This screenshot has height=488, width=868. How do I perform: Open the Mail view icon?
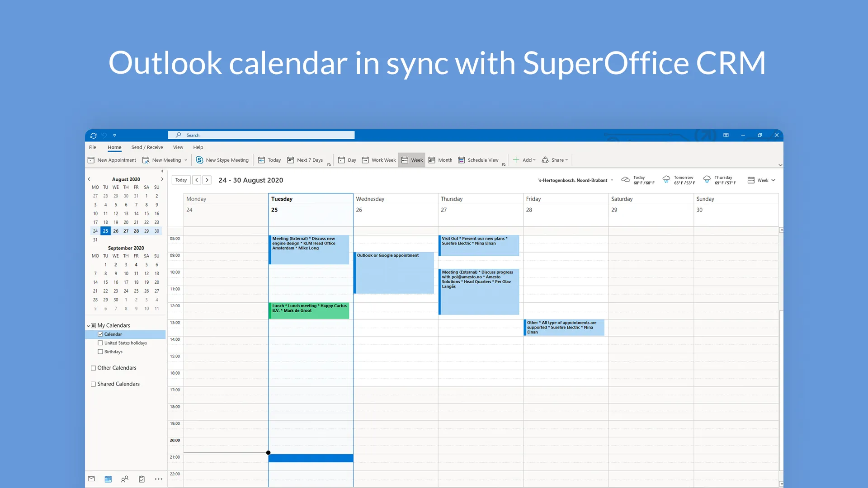(91, 479)
